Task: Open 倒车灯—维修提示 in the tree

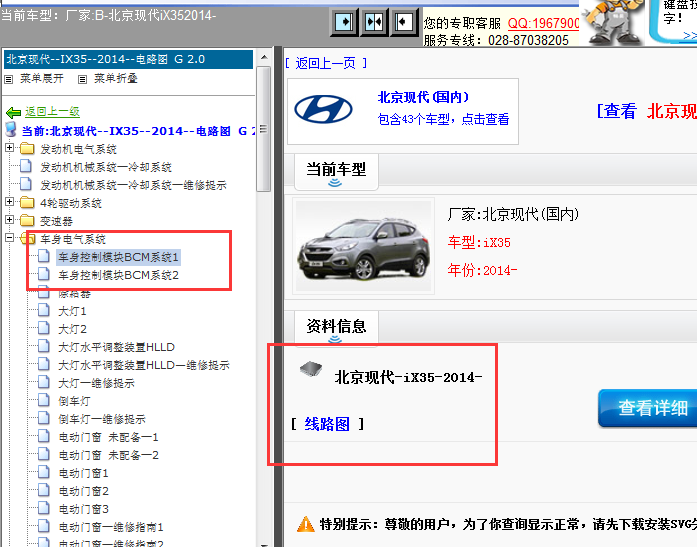Action: (102, 419)
